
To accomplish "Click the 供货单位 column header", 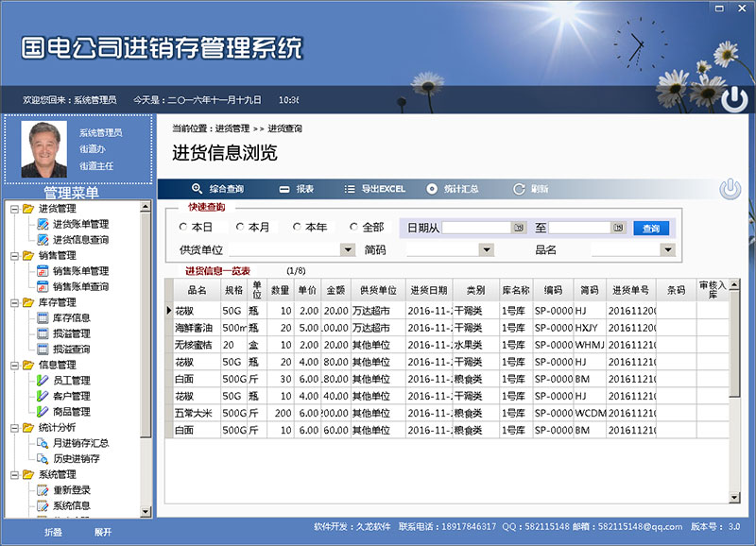I will click(378, 290).
